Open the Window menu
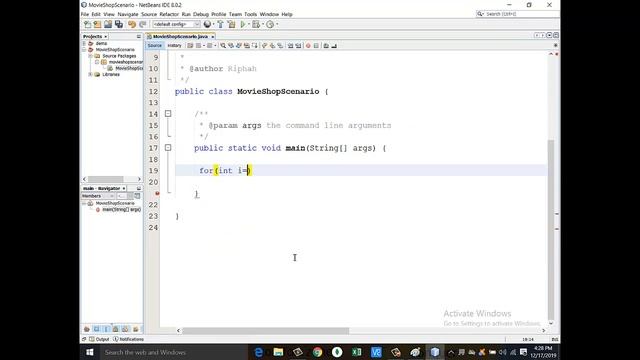This screenshot has height=360, width=640. (269, 14)
